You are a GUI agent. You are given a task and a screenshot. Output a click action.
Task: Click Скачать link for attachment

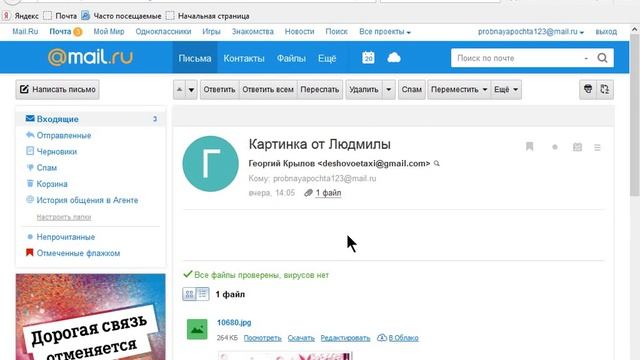pyautogui.click(x=301, y=338)
